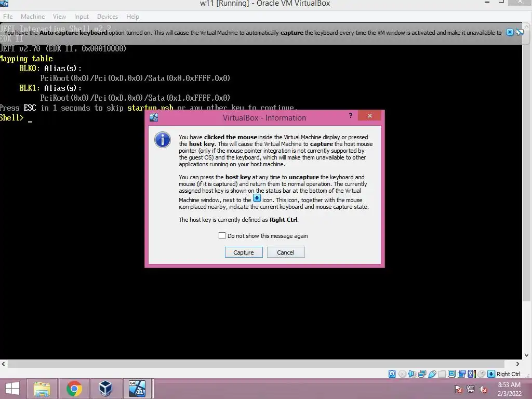Open the Windows Start button
Viewport: 532px width, 399px height.
point(12,389)
